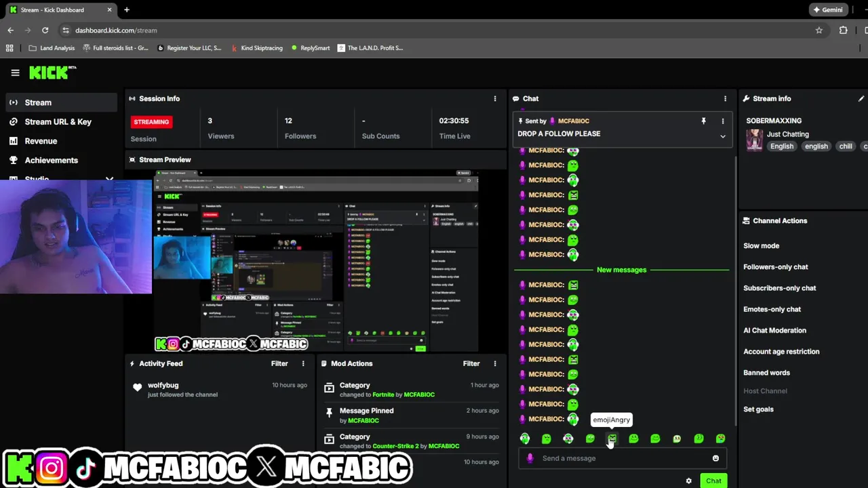This screenshot has width=868, height=488.
Task: Open the Fortnite category link
Action: [383, 394]
